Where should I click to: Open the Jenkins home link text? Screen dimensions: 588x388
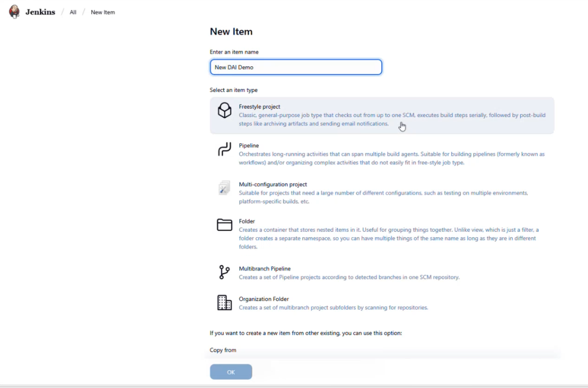40,12
